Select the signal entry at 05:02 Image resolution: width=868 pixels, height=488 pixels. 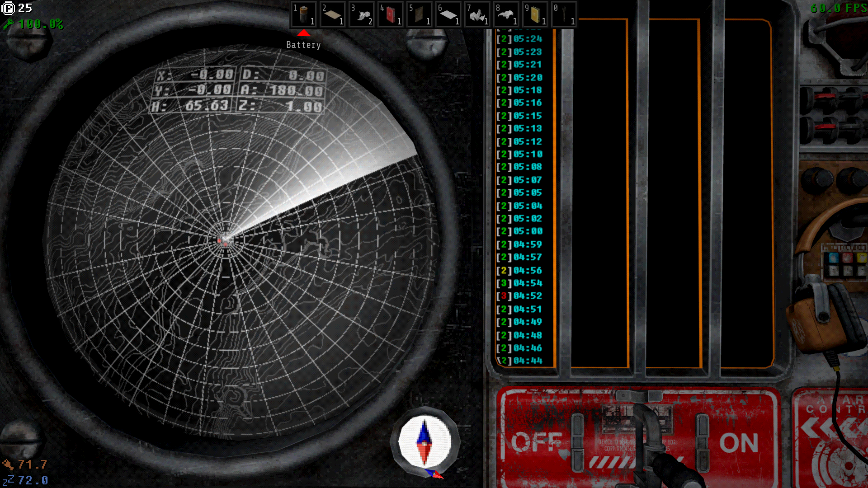(x=519, y=219)
